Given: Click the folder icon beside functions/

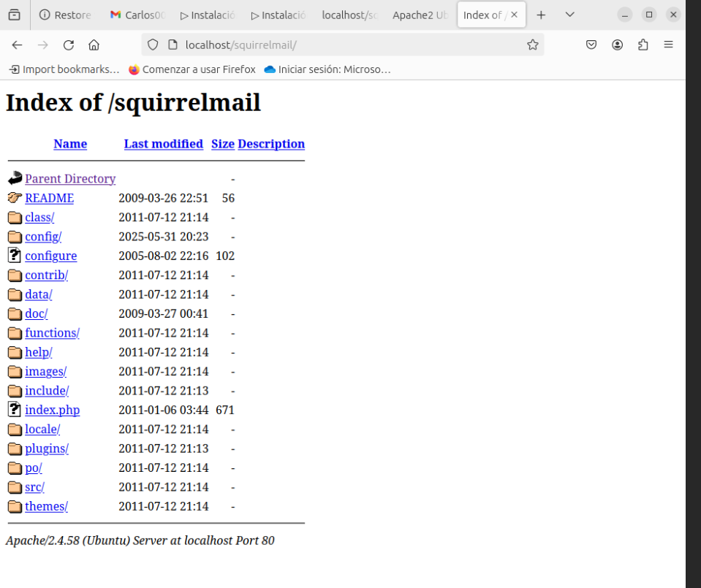Looking at the screenshot, I should click(15, 333).
